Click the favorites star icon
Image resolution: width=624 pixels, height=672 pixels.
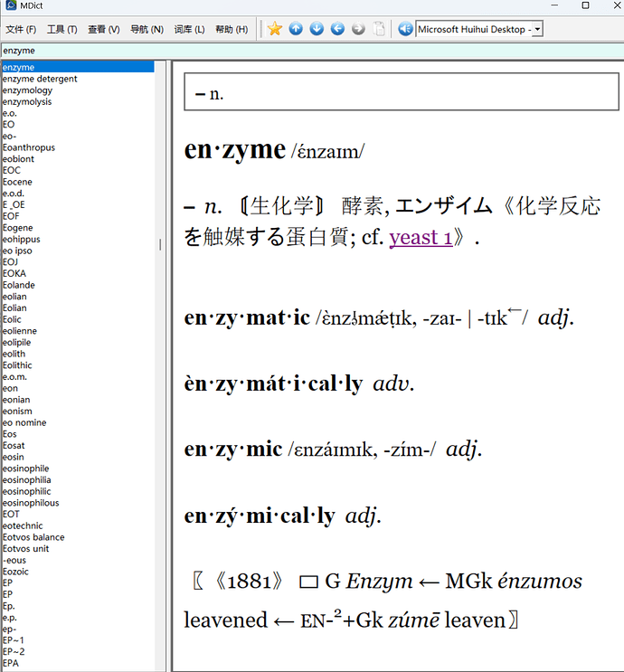click(x=274, y=29)
